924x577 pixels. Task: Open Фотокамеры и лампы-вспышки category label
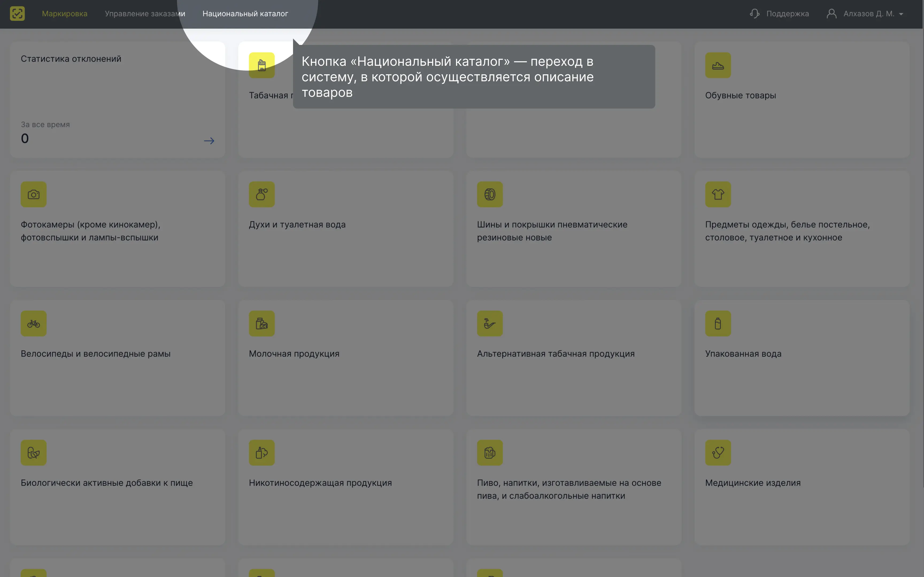(90, 231)
